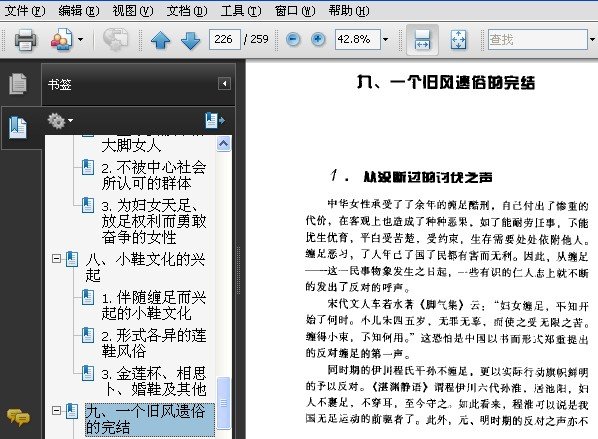
Task: Go to next page with the blue down arrow
Action: pyautogui.click(x=190, y=40)
